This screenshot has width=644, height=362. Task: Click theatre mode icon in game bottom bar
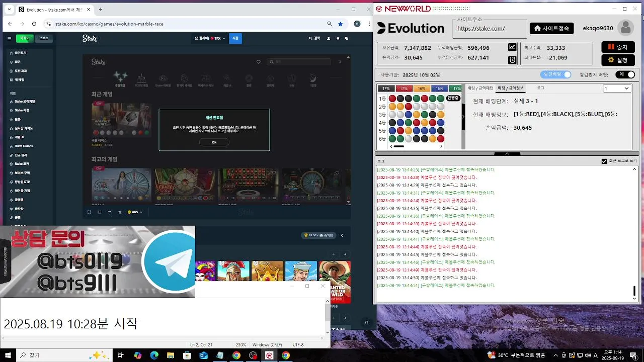coord(100,212)
